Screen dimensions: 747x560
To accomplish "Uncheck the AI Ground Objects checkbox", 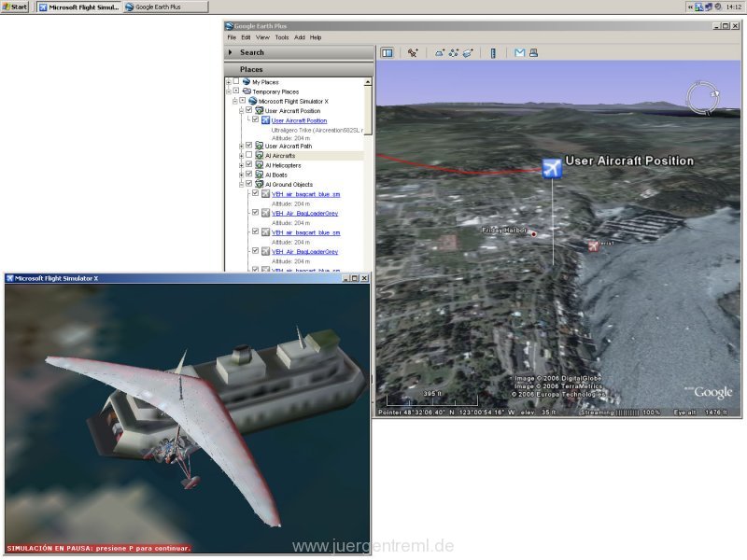I will pos(249,183).
